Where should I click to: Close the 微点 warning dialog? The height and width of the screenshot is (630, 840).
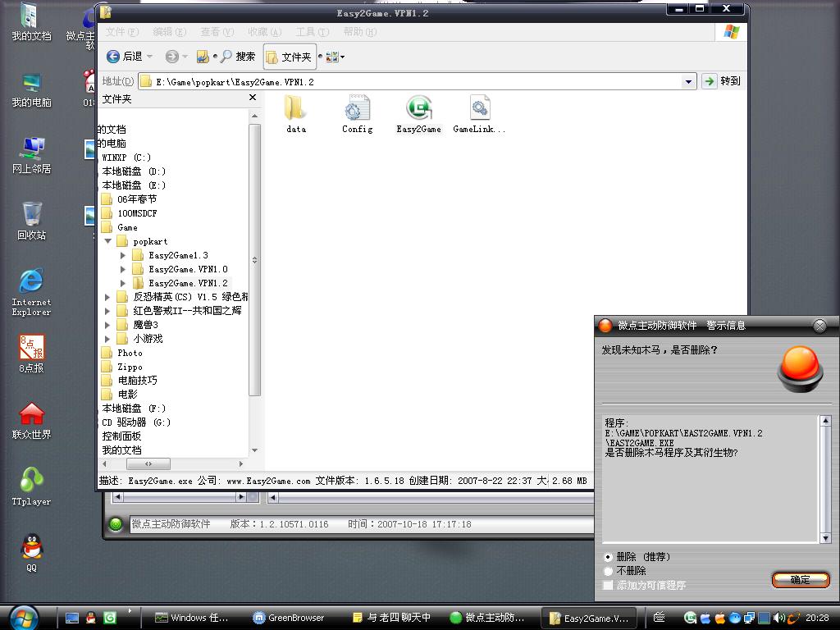pyautogui.click(x=819, y=326)
